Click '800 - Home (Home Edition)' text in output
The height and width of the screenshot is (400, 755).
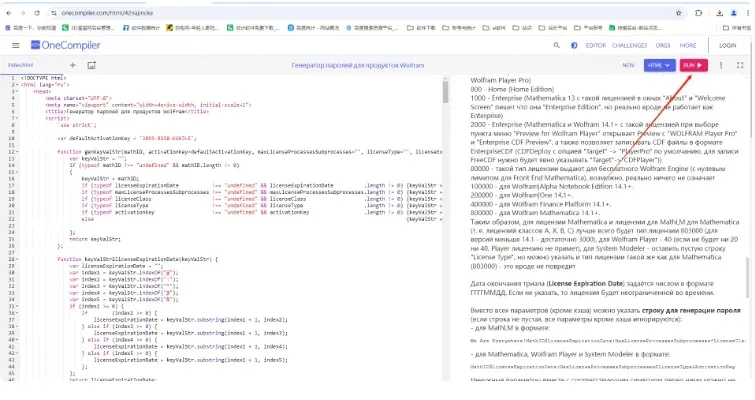[512, 89]
